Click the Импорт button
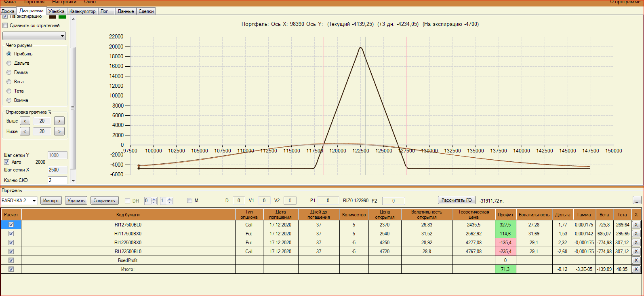Screen dimensions: 644x296 (x=51, y=201)
